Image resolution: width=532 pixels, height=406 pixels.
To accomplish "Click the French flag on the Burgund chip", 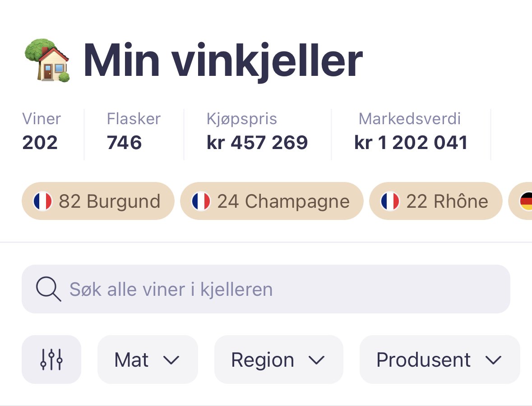I will click(42, 201).
